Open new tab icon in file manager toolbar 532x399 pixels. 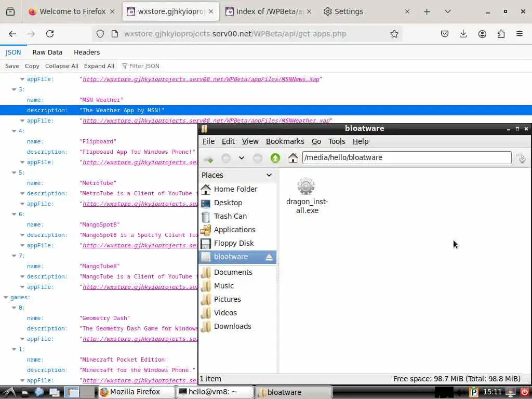208,158
